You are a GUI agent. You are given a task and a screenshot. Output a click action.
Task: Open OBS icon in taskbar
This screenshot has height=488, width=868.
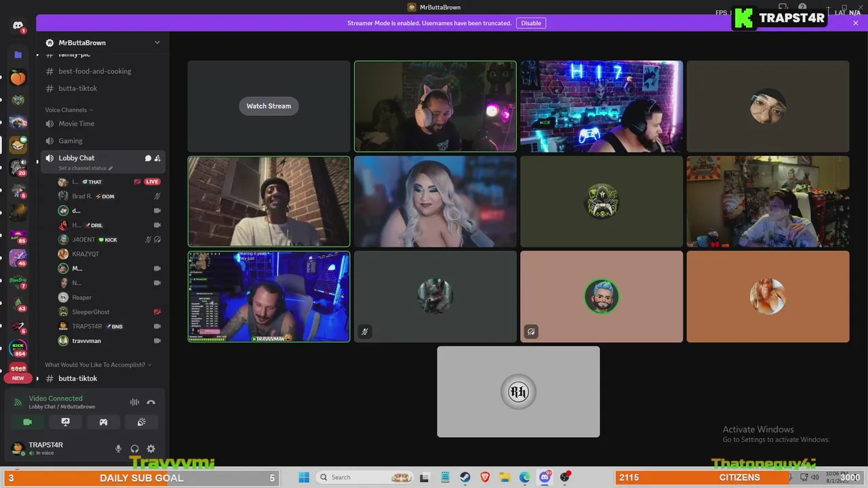pos(565,477)
